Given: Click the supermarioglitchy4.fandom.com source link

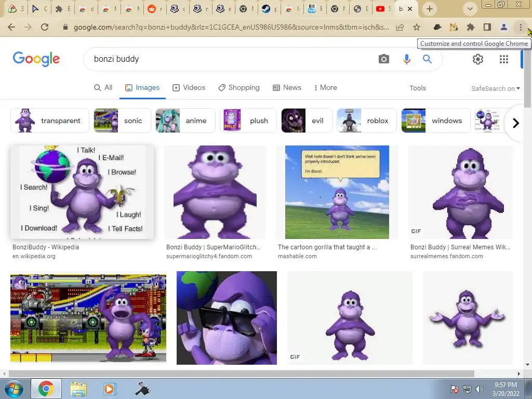Looking at the screenshot, I should (x=209, y=256).
